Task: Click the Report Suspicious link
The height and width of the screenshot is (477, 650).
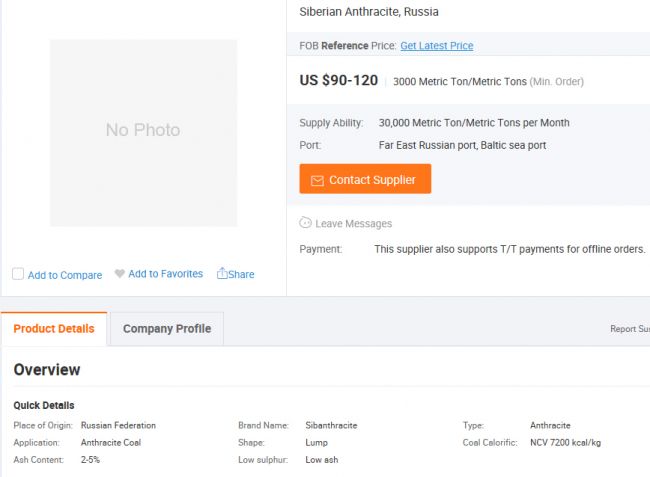Action: [630, 329]
